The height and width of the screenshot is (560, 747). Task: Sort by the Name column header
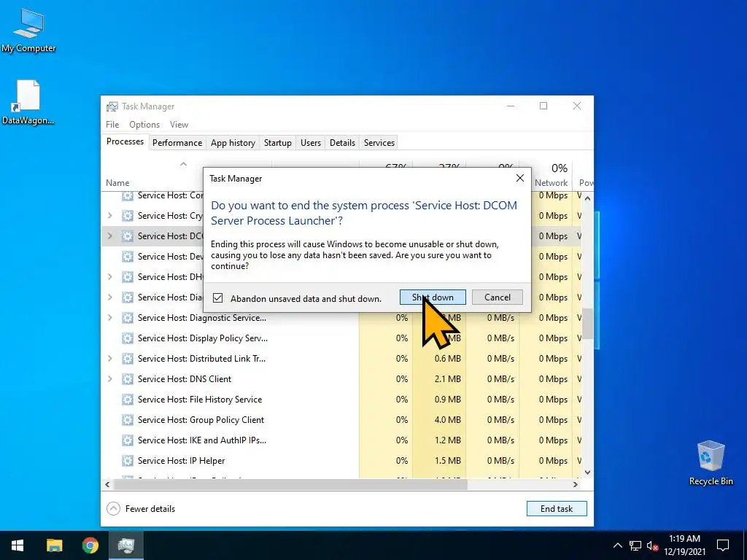(117, 183)
